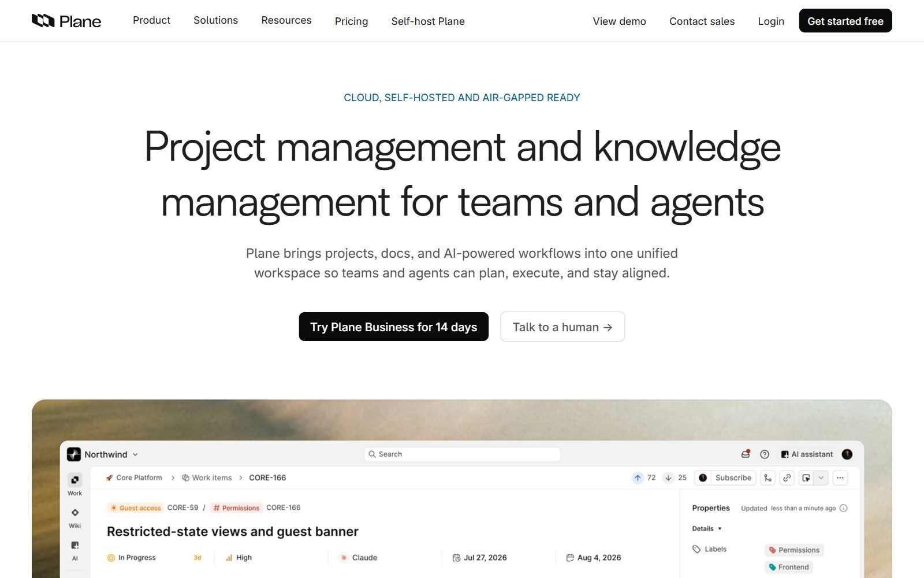Click the help question mark icon
This screenshot has height=578, width=924.
click(x=765, y=454)
